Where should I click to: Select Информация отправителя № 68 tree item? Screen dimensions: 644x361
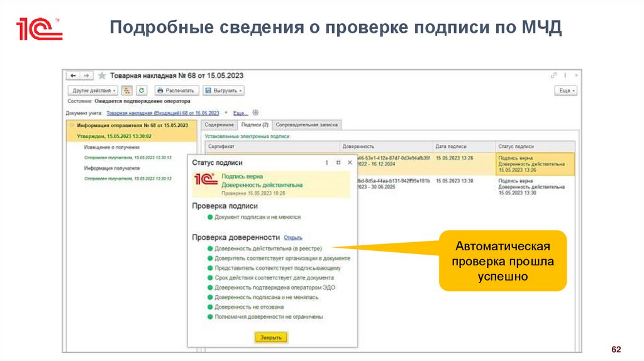(x=132, y=125)
